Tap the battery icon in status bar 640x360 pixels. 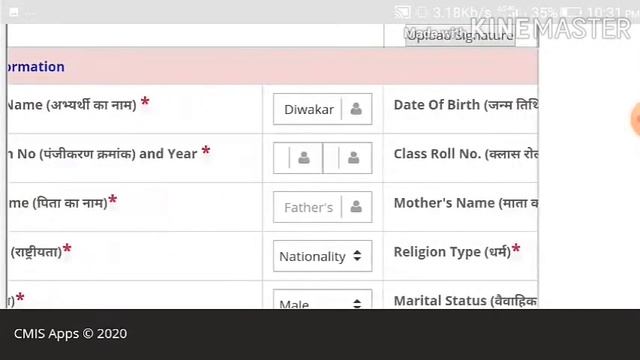(572, 12)
